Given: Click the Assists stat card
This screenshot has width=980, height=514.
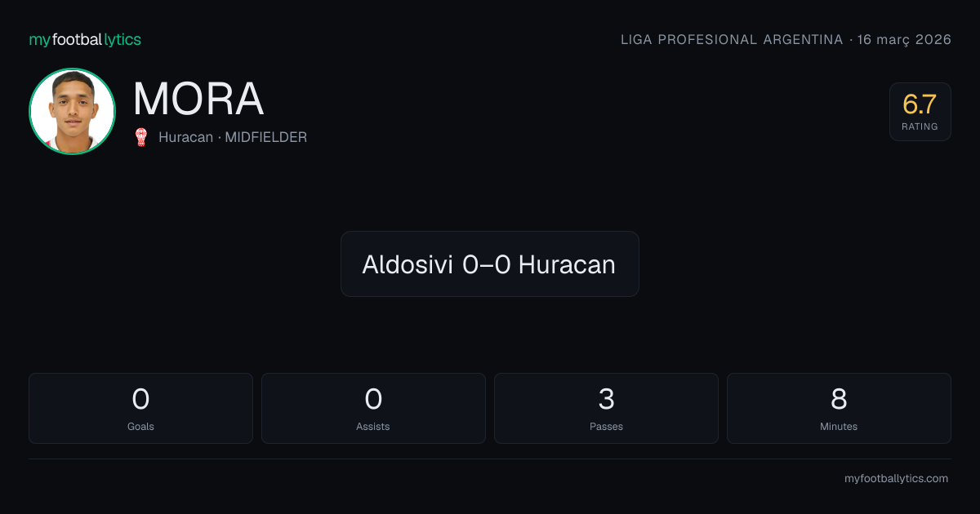Looking at the screenshot, I should (x=373, y=408).
